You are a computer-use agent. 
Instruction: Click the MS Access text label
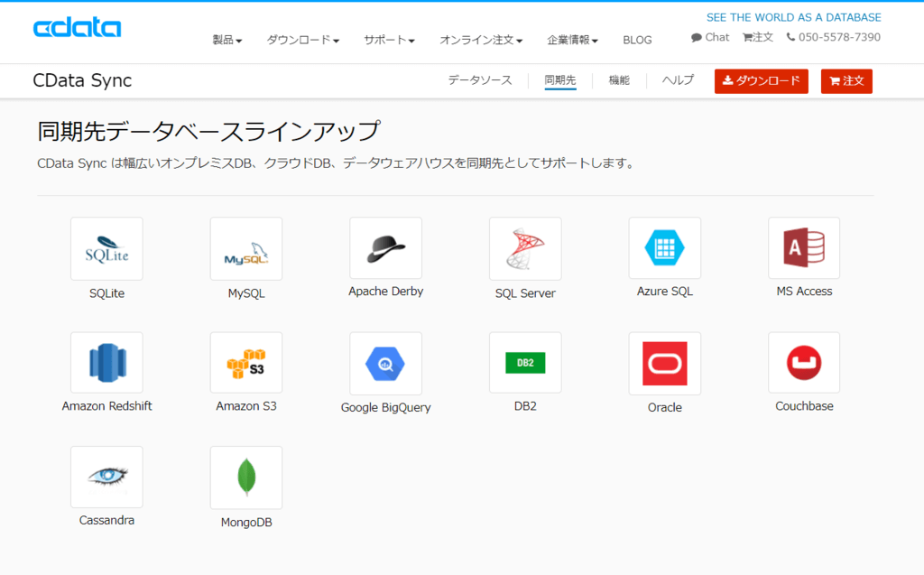pyautogui.click(x=804, y=292)
